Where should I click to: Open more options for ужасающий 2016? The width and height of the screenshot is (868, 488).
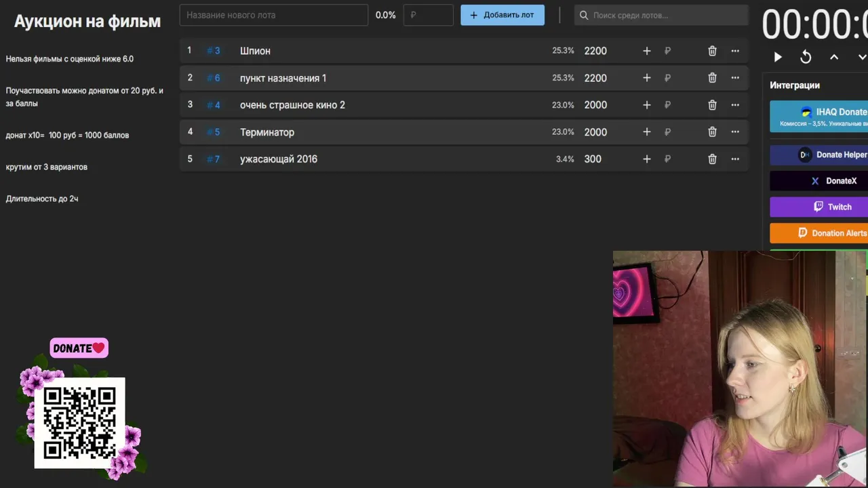point(735,159)
